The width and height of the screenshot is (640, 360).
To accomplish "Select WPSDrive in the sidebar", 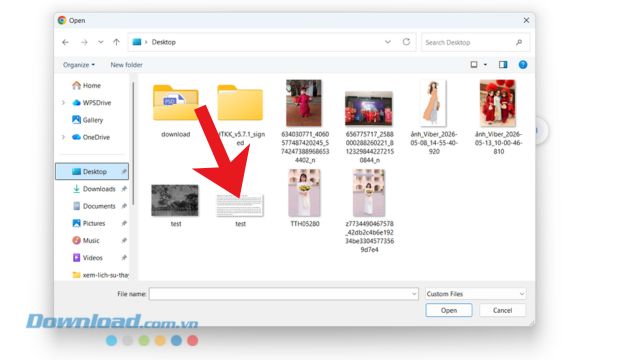I will pos(91,102).
